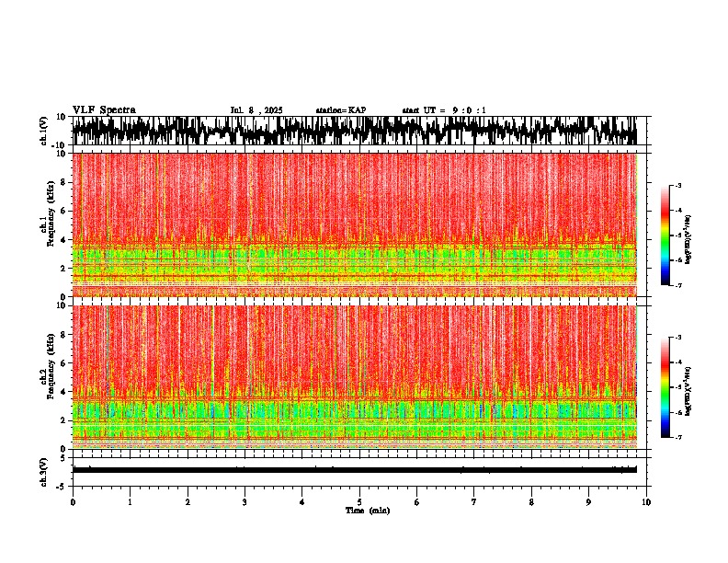Image resolution: width=728 pixels, height=563 pixels.
Task: Click time axis tick label "3"
Action: point(245,502)
